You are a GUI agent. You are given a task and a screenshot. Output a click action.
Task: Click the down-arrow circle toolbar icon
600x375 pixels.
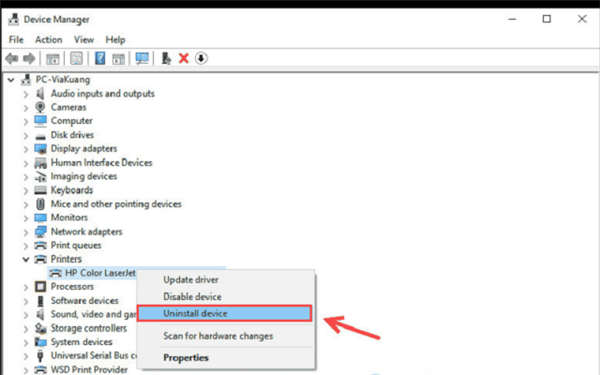[x=201, y=58]
